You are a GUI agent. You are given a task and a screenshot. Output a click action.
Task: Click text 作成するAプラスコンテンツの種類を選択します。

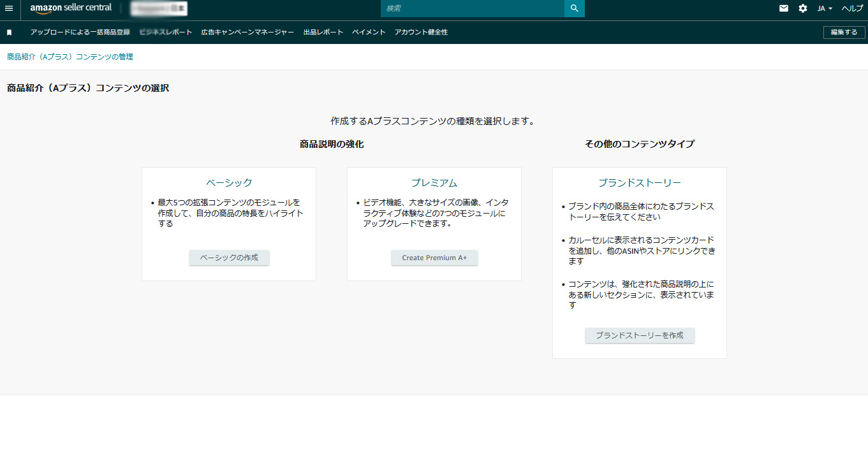point(432,120)
